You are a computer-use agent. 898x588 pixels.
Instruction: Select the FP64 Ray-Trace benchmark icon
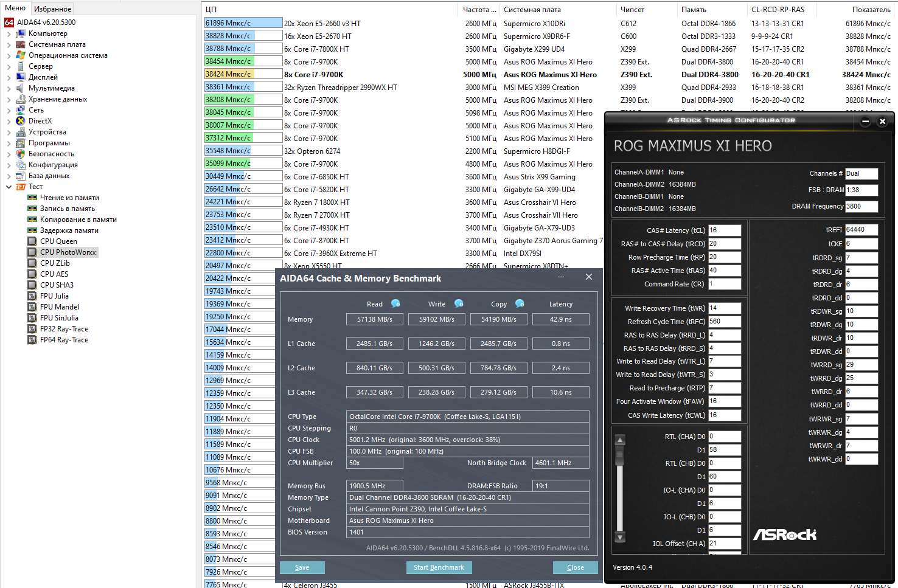point(32,340)
